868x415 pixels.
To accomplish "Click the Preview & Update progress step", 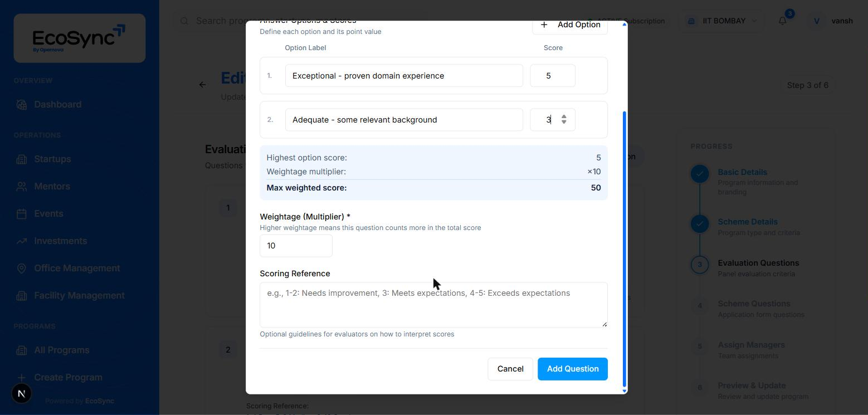I will pos(752,386).
